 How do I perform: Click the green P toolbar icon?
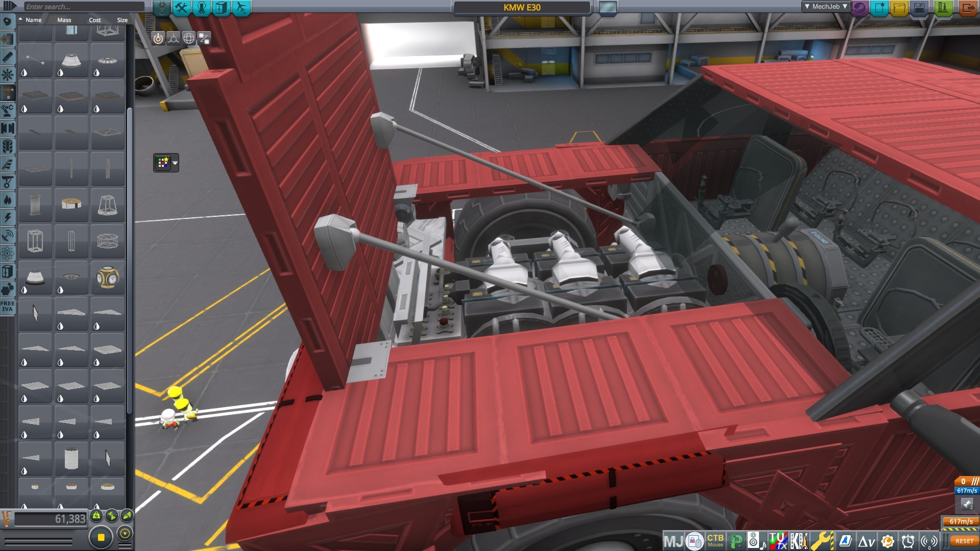[736, 541]
